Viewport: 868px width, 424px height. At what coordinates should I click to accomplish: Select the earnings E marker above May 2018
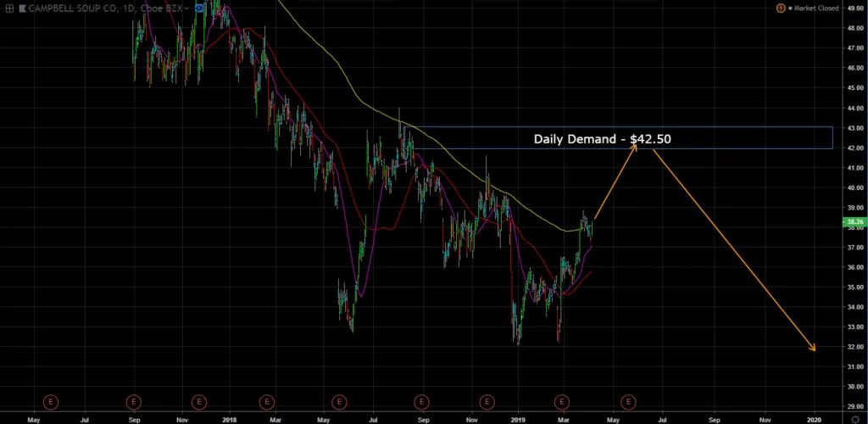[x=338, y=400]
